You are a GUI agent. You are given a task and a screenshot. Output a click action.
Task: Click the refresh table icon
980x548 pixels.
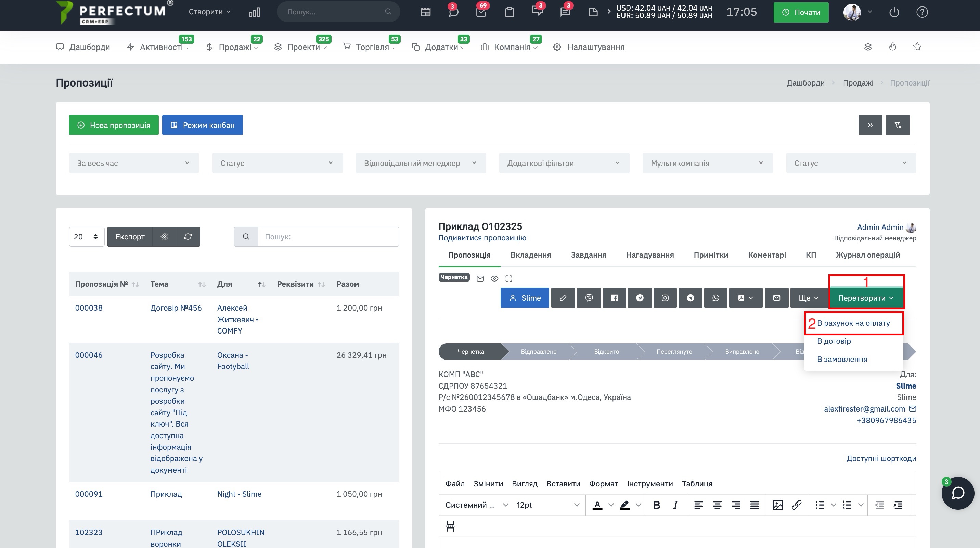point(188,236)
